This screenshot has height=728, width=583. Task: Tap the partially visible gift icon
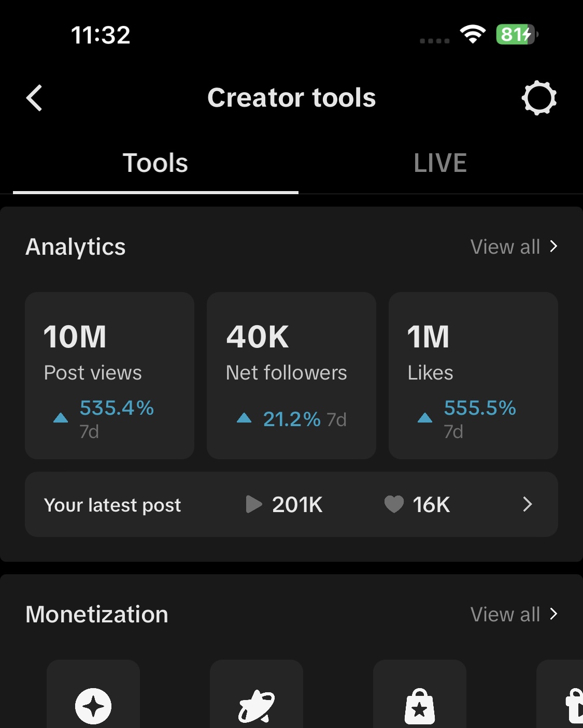pyautogui.click(x=573, y=705)
